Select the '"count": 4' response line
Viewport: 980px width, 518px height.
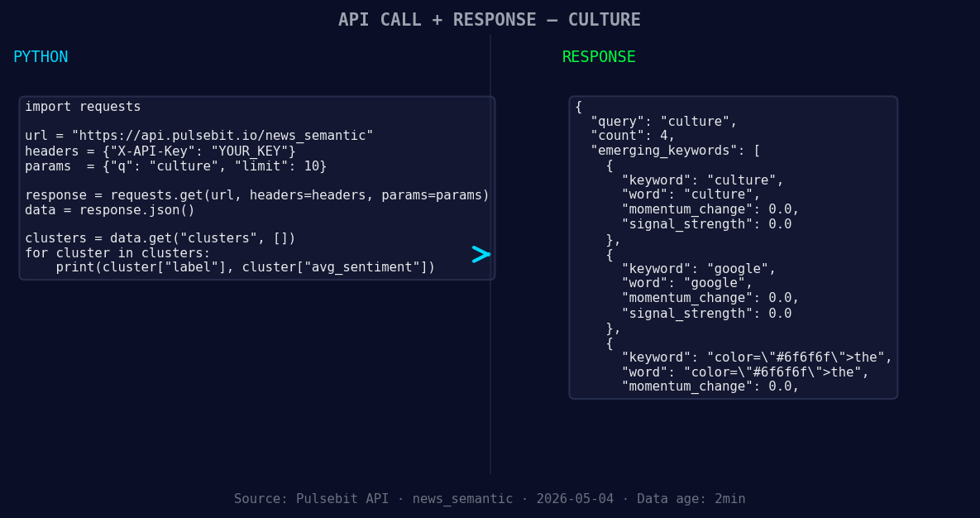coord(633,136)
